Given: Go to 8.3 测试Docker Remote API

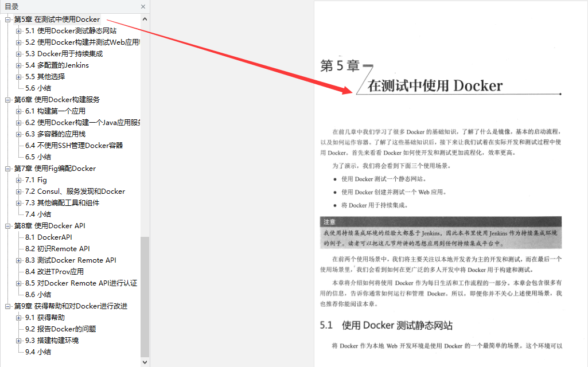Looking at the screenshot, I should click(71, 260).
